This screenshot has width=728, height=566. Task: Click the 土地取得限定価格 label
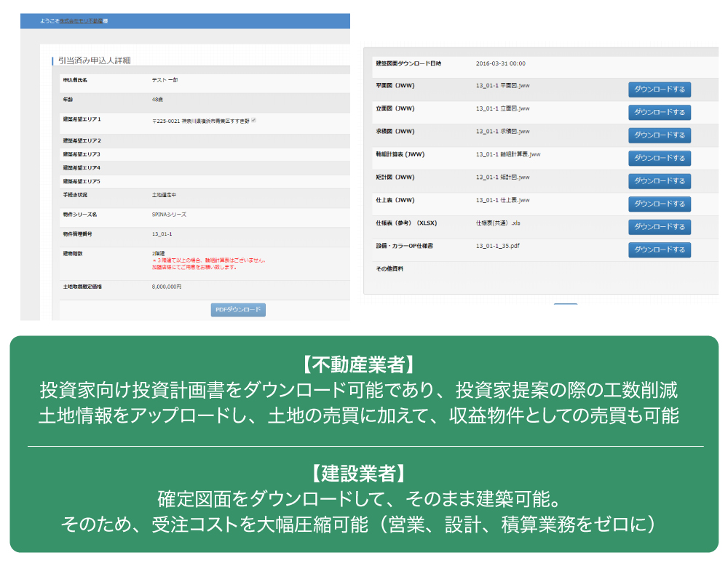click(x=83, y=287)
